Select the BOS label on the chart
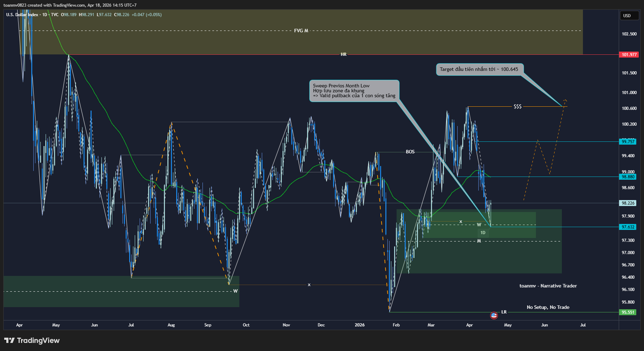 410,152
